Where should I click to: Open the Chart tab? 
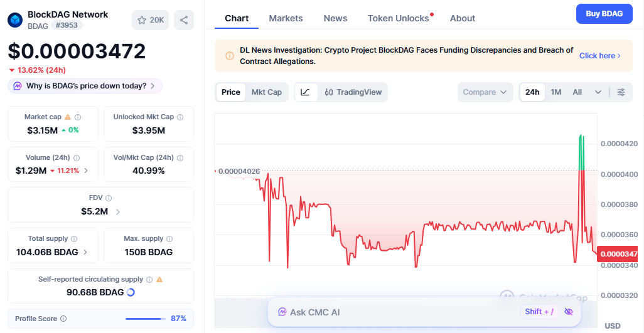(237, 18)
